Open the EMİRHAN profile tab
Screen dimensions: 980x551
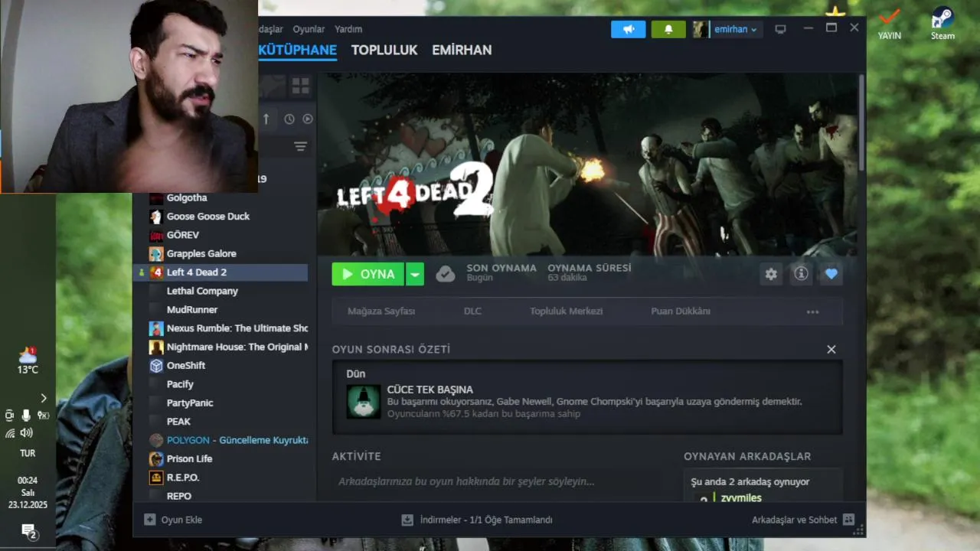(x=462, y=50)
